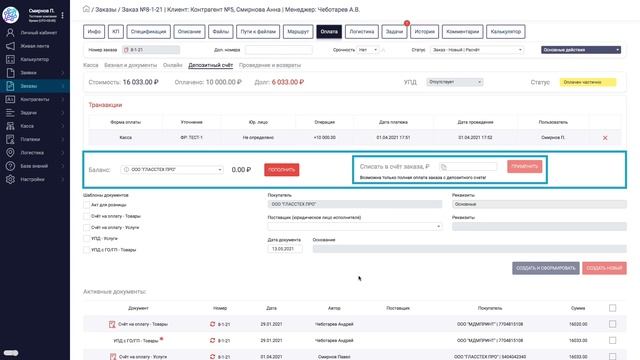Click the Списать в счёт заказа amount field
This screenshot has height=360, width=640.
(468, 167)
